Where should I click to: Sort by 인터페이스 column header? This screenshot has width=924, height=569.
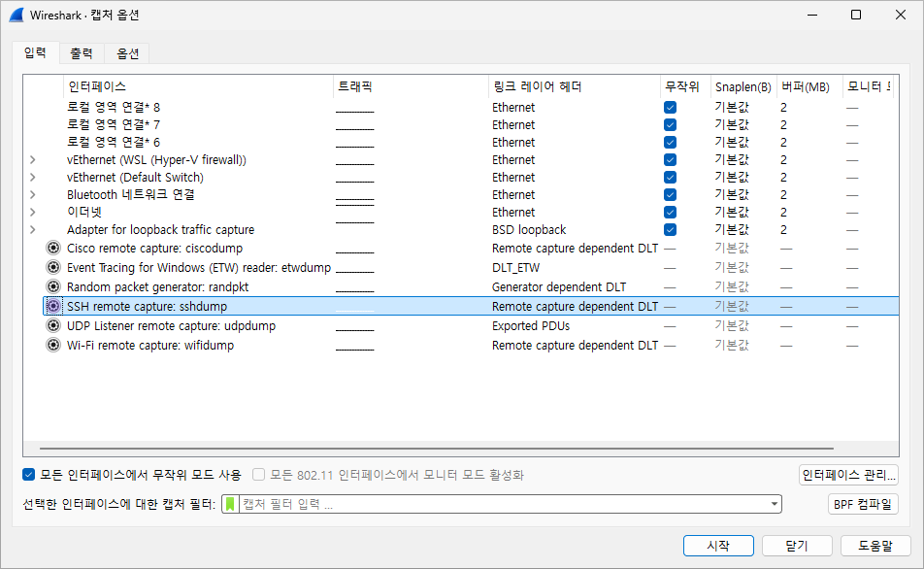click(198, 86)
